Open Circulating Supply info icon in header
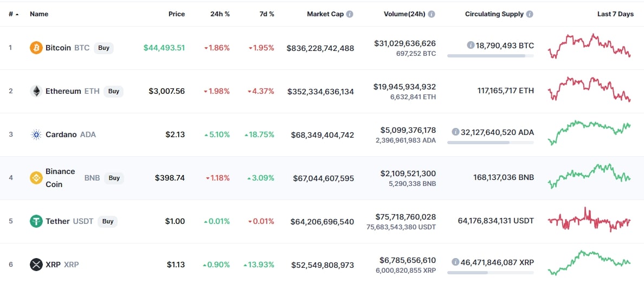Viewport: 644px width, 283px height. [x=530, y=14]
